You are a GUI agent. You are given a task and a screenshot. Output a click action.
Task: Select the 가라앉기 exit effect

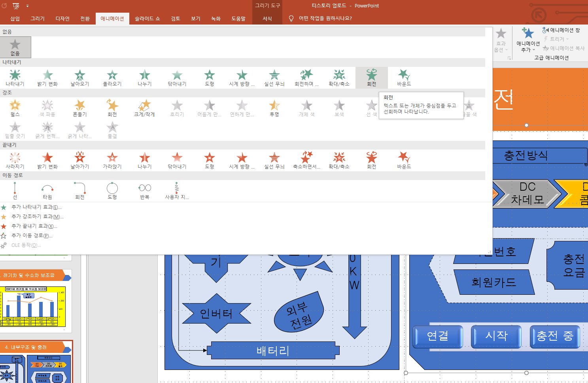click(x=112, y=160)
